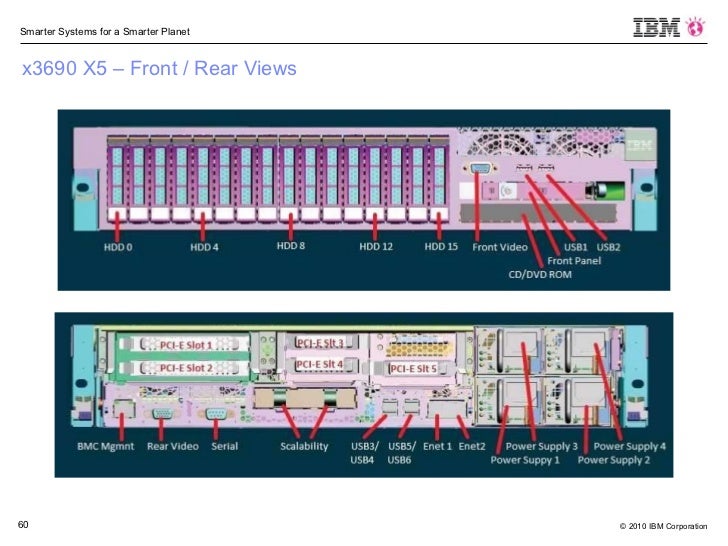
Task: Click the Smarter Planet globe icon
Action: point(696,26)
